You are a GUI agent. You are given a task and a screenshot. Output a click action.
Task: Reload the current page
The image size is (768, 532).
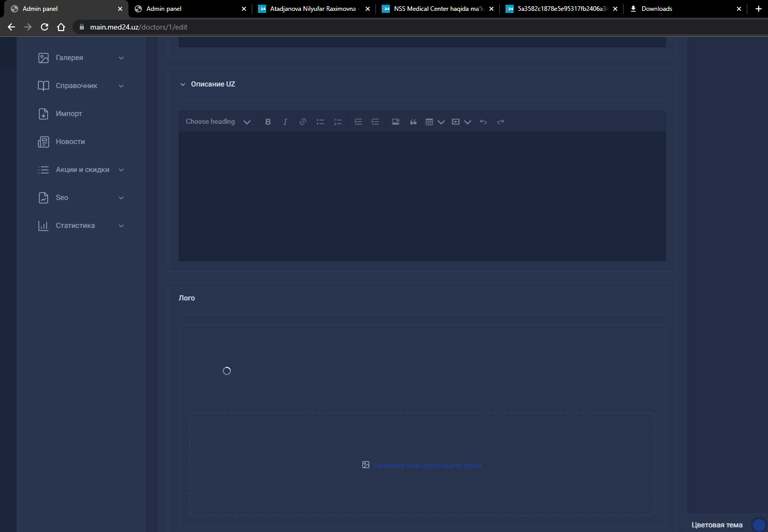pos(45,27)
